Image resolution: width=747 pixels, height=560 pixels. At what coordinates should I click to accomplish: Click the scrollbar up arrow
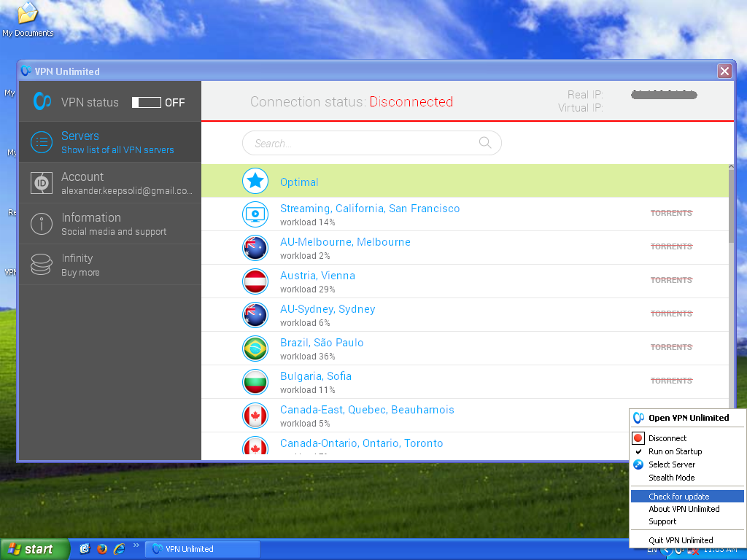[731, 167]
